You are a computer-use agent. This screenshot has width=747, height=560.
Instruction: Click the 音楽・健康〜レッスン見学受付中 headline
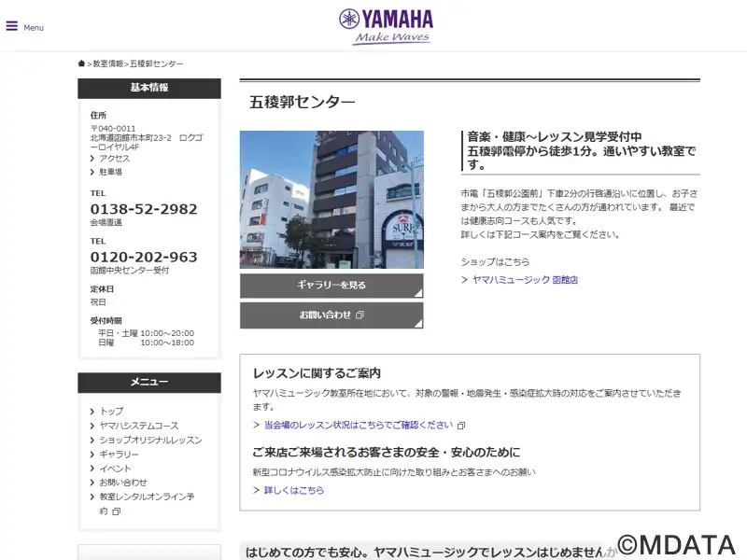click(555, 136)
